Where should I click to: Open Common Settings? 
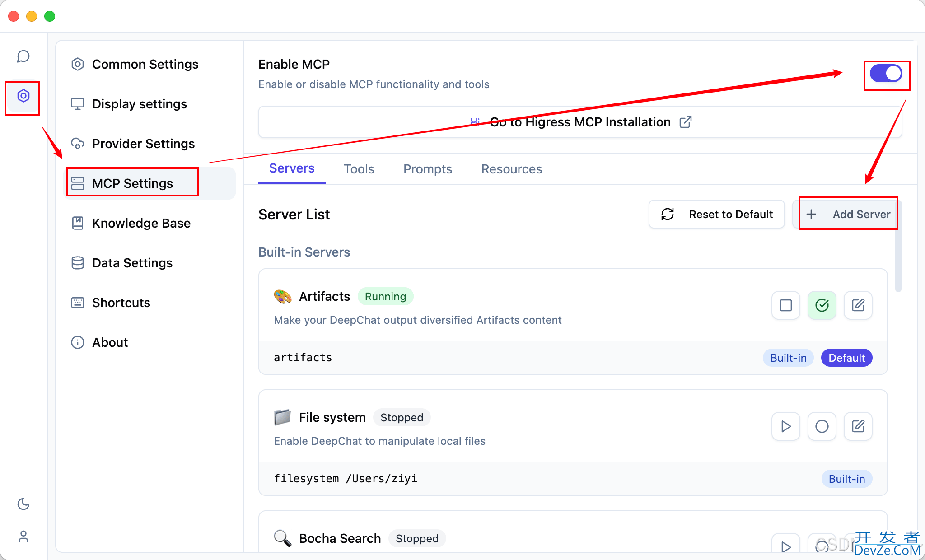point(150,64)
